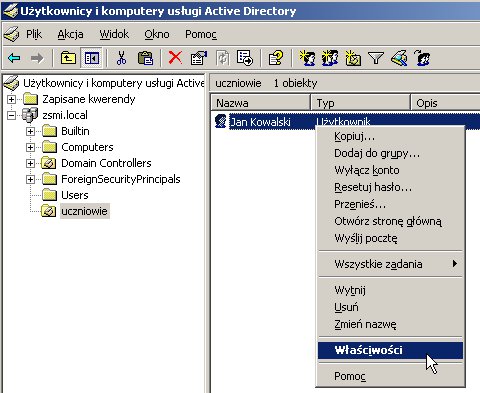Open the Properties toolbar icon
The height and width of the screenshot is (393, 480).
199,58
